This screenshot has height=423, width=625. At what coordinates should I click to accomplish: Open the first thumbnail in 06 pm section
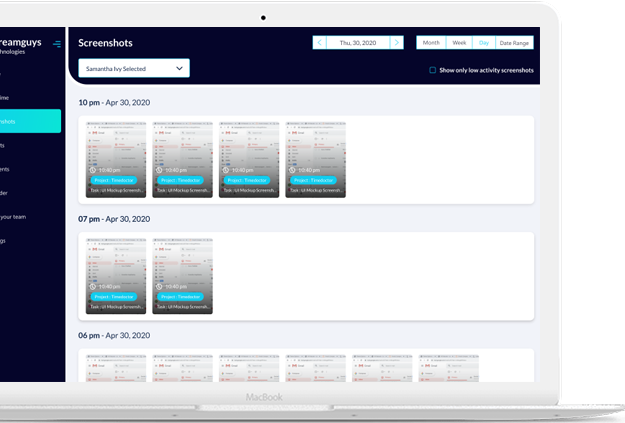pos(116,367)
